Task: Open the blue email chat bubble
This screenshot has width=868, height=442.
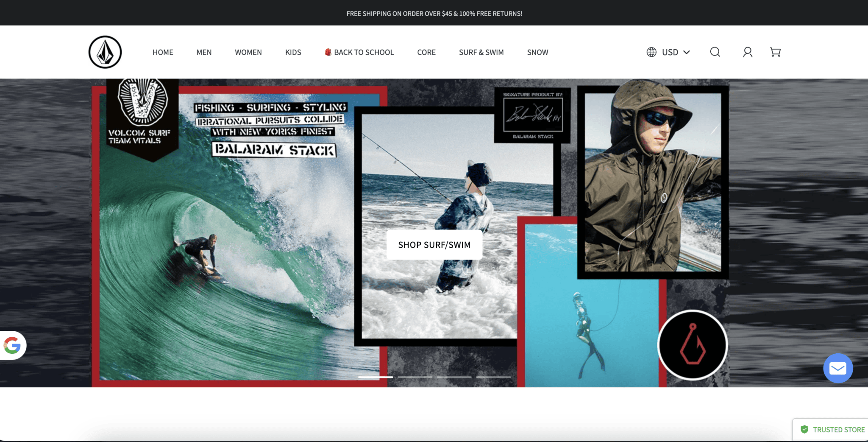Action: [837, 368]
